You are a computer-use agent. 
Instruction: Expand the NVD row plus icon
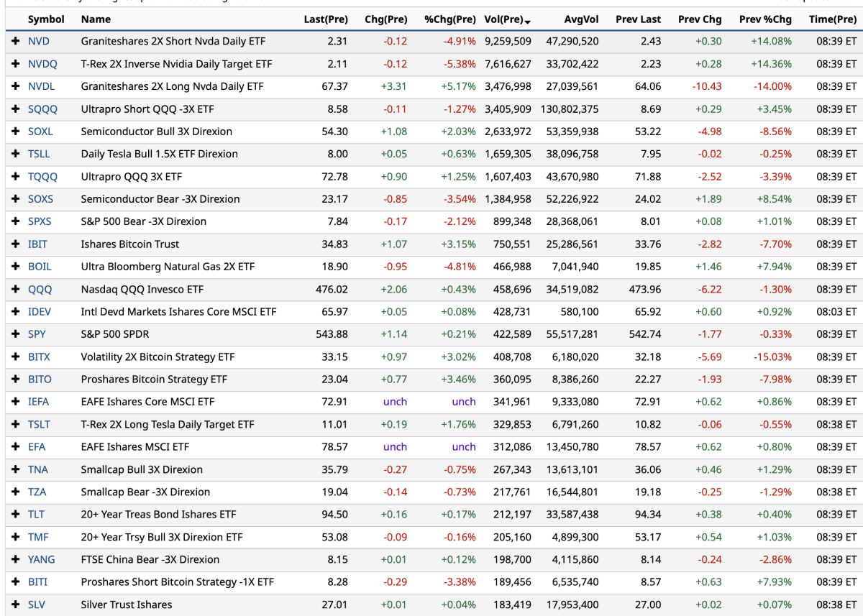(x=15, y=42)
